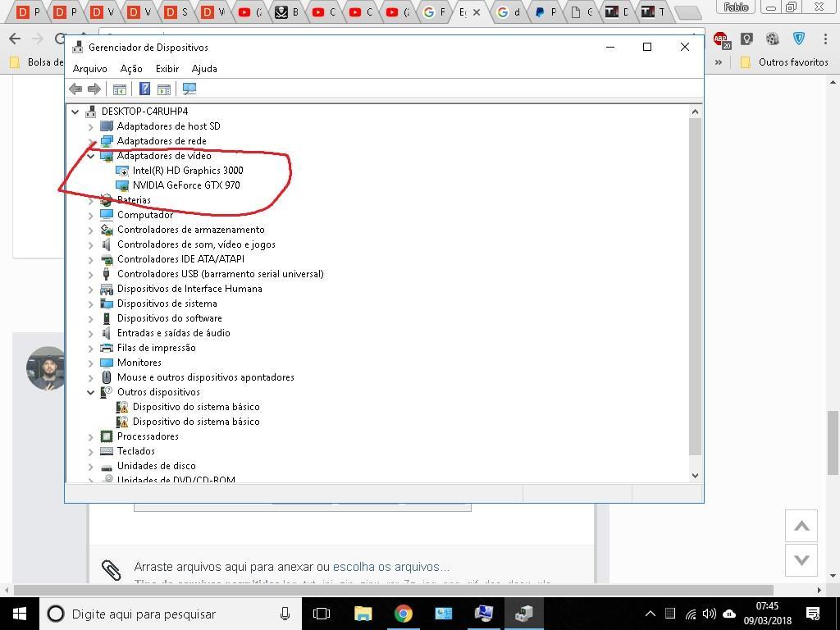This screenshot has width=840, height=630.
Task: Click the NVIDIA GeForce GTX 970 device icon
Action: click(x=122, y=185)
